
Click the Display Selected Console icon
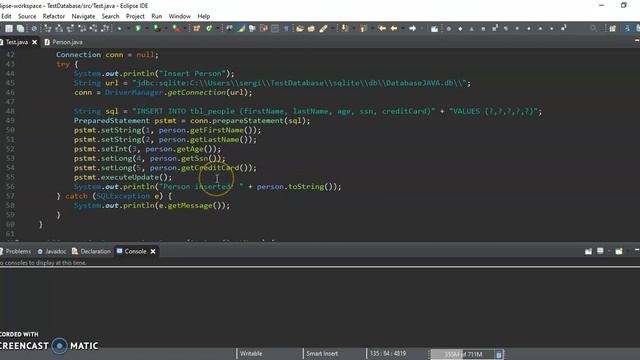coord(600,251)
